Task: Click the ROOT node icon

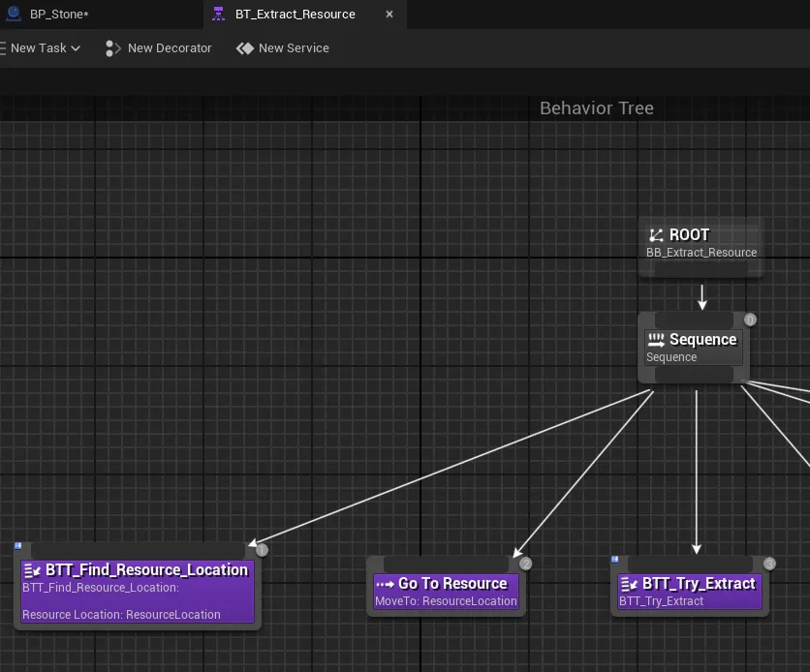Action: coord(656,235)
